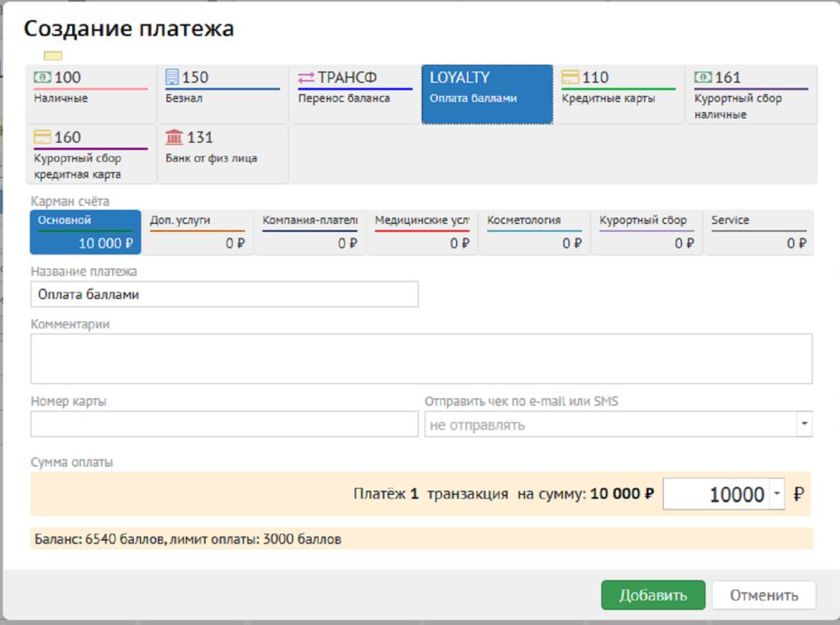The image size is (840, 625).
Task: Select the Компания-плательщик pocket
Action: 310,232
